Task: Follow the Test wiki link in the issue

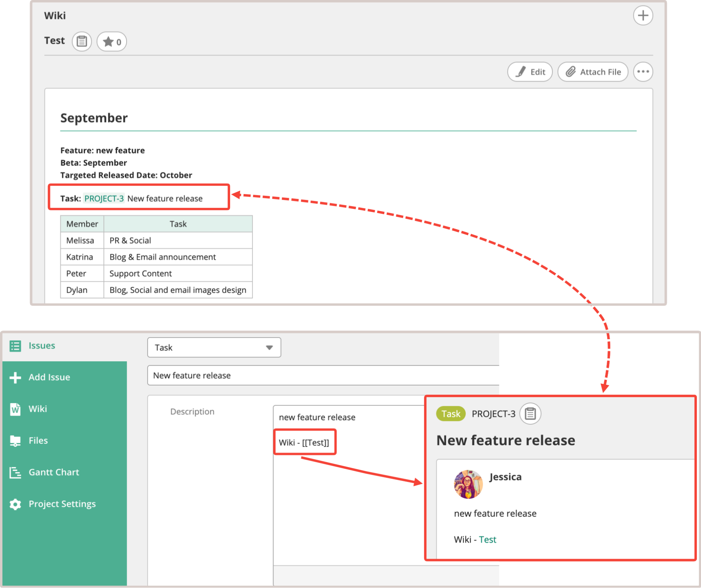Action: pyautogui.click(x=487, y=539)
